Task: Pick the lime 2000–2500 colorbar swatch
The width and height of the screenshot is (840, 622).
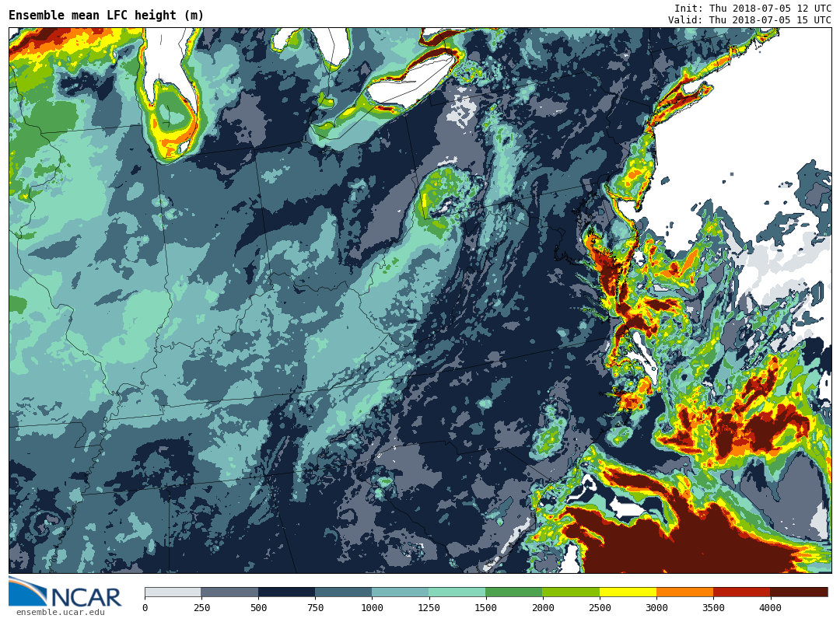Action: point(570,592)
